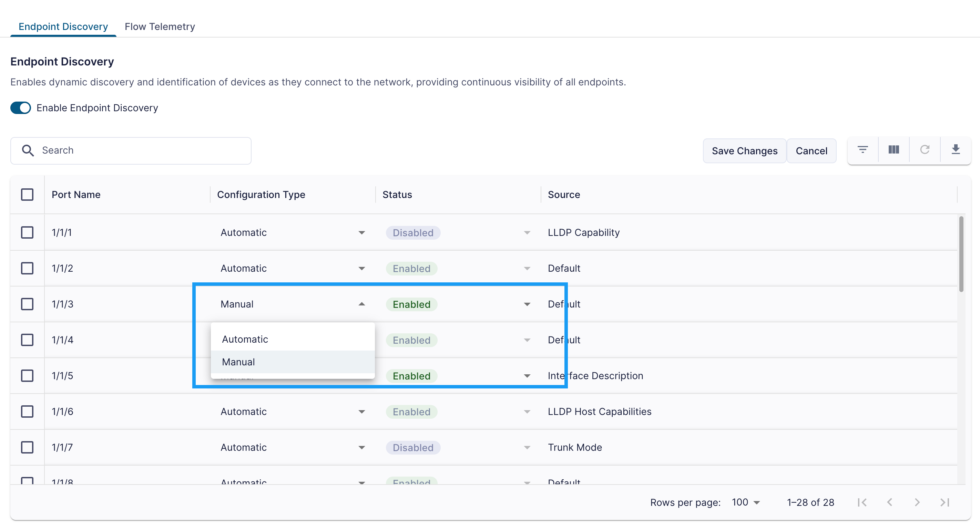The image size is (980, 531).
Task: Click the Source column header
Action: (564, 195)
